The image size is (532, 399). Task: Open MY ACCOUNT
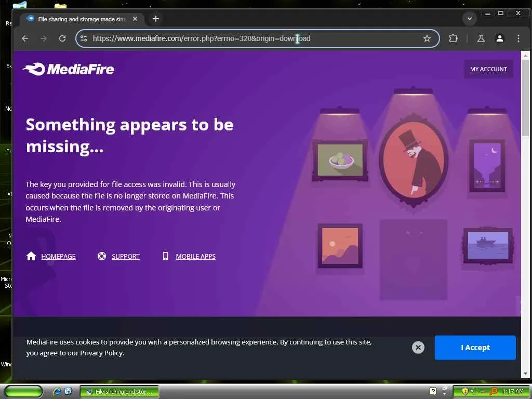(x=488, y=69)
